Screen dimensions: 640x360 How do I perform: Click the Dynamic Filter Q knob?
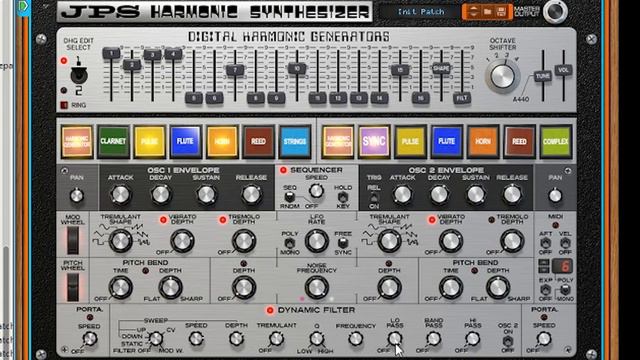(x=316, y=338)
